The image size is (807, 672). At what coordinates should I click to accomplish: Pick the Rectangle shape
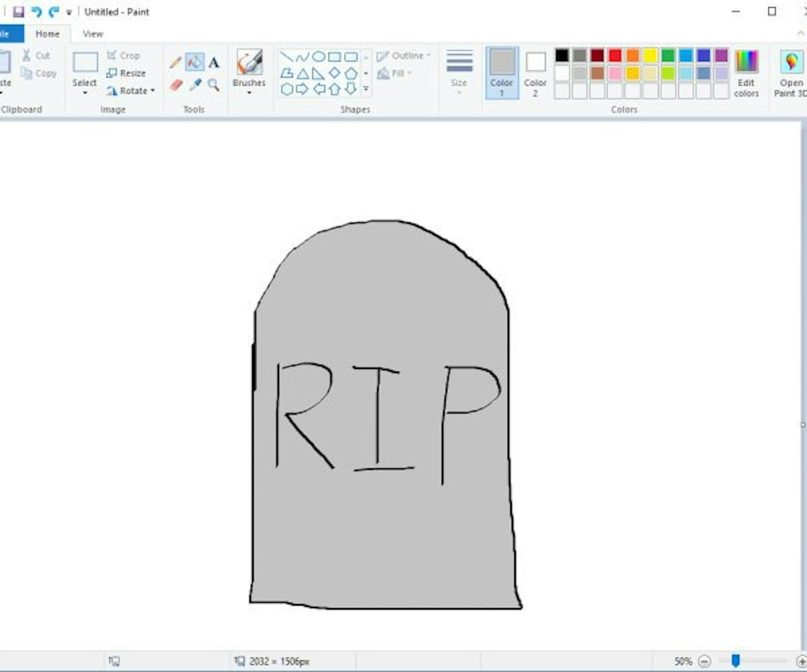coord(335,56)
